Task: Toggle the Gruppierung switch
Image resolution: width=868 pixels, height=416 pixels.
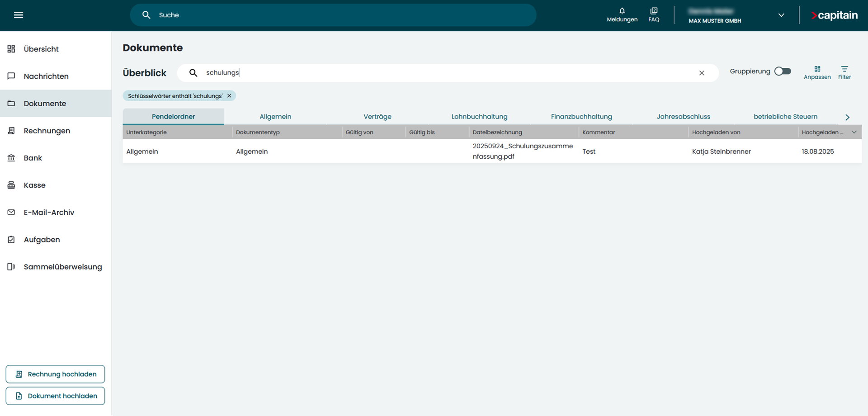Action: (783, 71)
